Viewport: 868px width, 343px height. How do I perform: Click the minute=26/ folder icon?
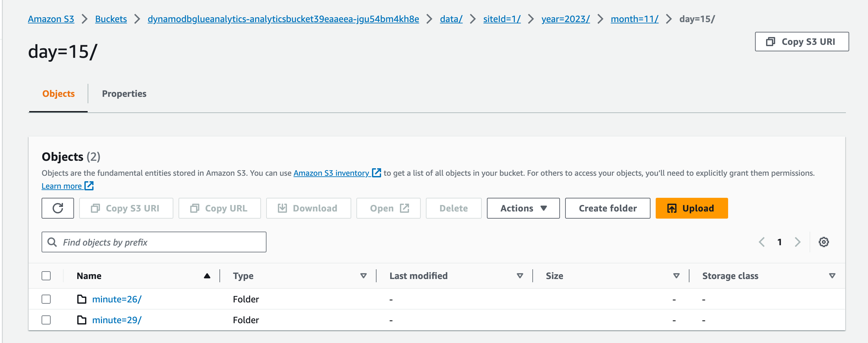coord(81,299)
